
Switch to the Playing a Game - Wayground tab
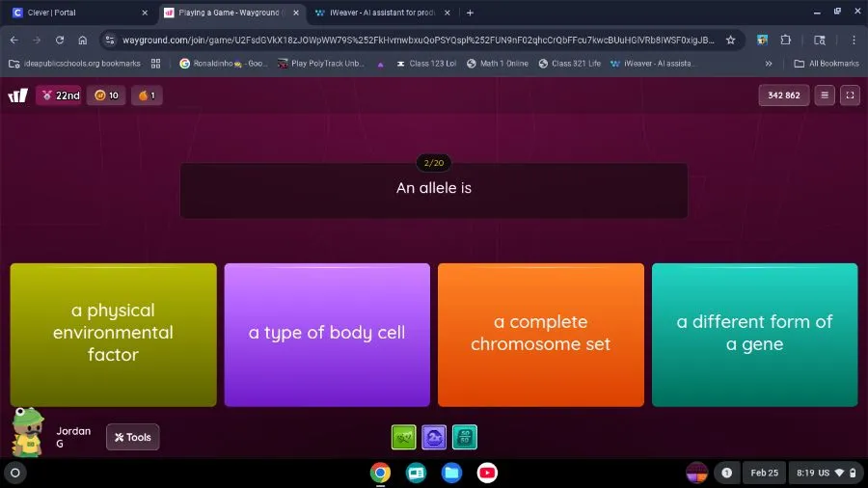pyautogui.click(x=231, y=13)
